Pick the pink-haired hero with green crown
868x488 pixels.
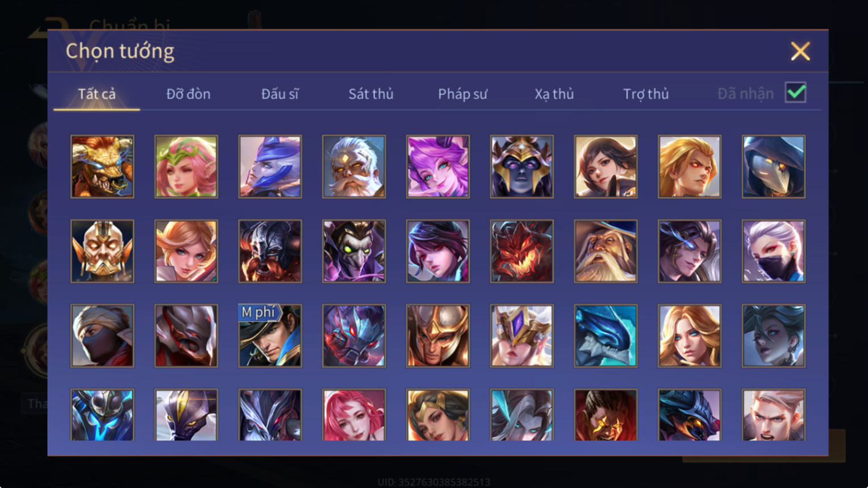pos(186,166)
